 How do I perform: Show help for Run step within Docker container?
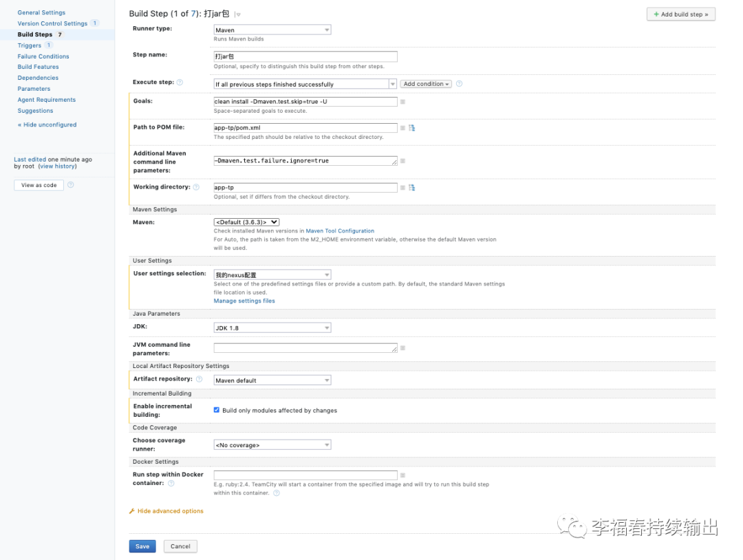pos(171,483)
